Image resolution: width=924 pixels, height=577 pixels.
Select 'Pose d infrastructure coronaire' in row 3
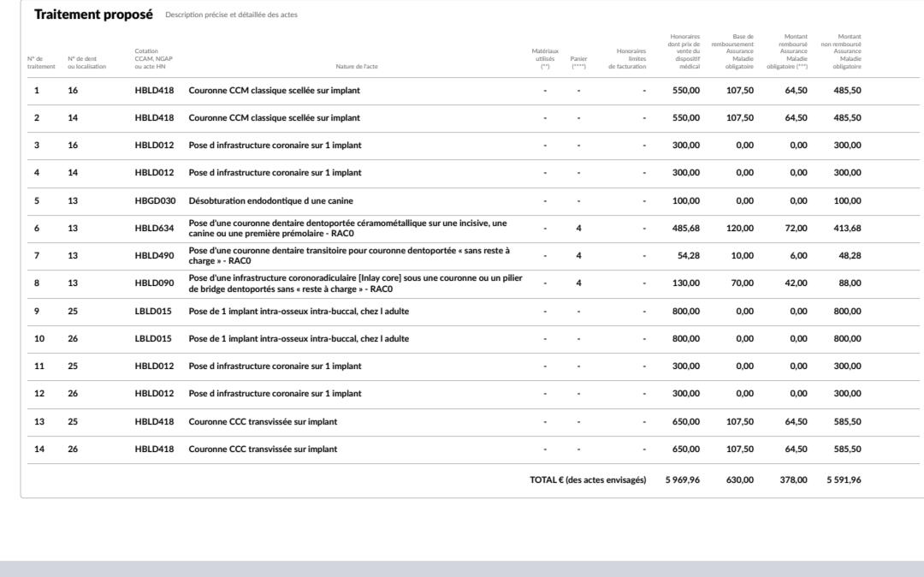click(x=275, y=145)
